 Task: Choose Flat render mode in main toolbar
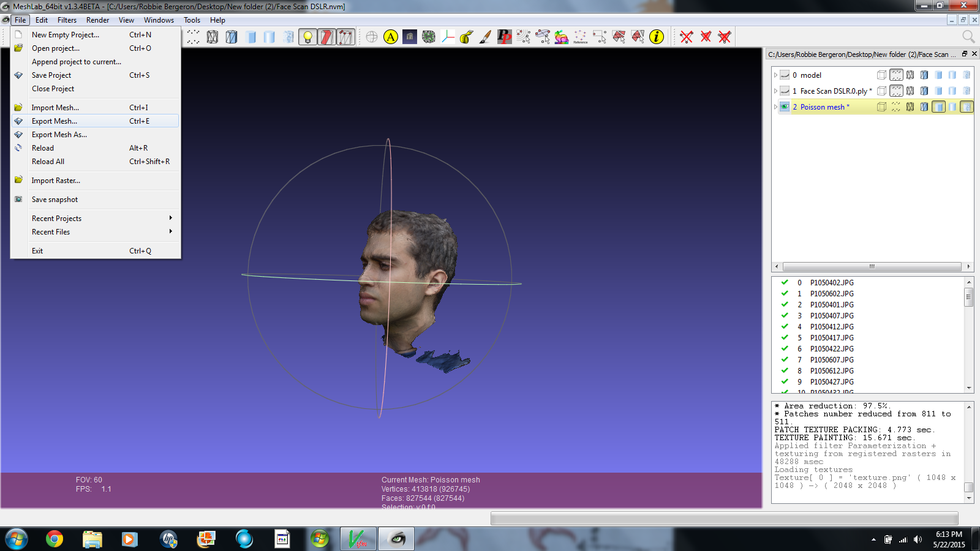tap(251, 37)
